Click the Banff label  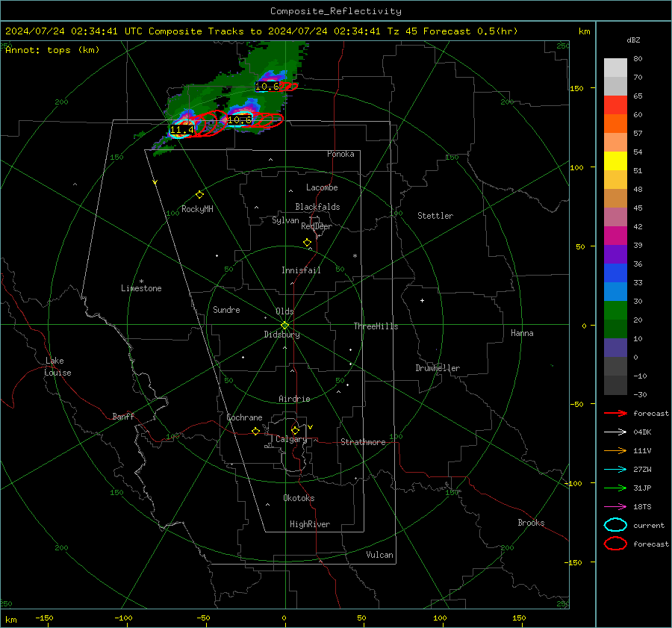[x=123, y=416]
